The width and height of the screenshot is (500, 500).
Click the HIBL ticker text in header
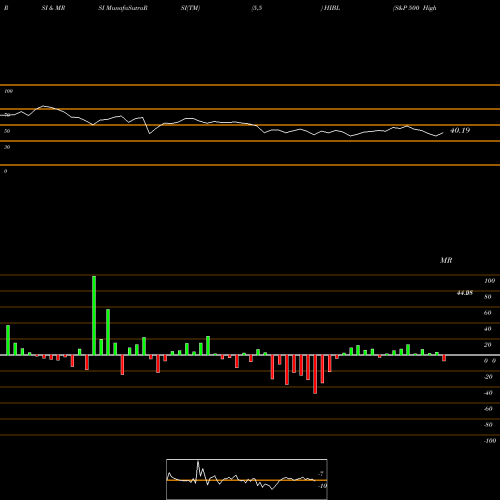(x=332, y=8)
